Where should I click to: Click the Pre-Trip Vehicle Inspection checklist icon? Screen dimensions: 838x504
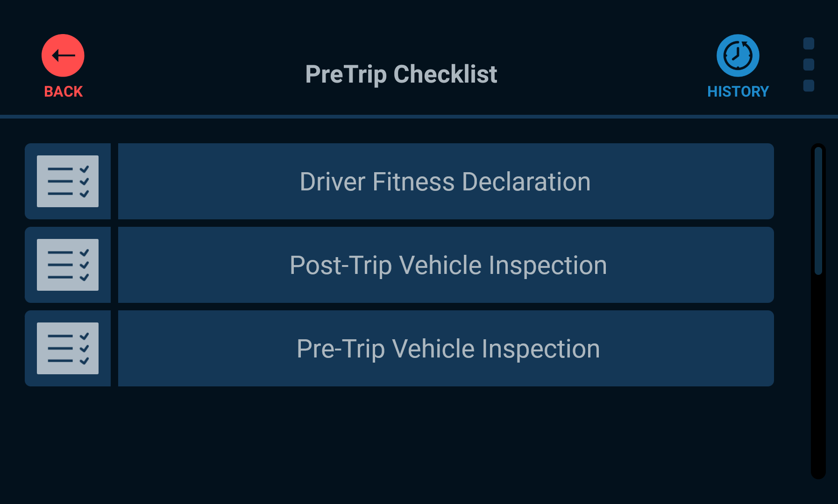click(68, 348)
